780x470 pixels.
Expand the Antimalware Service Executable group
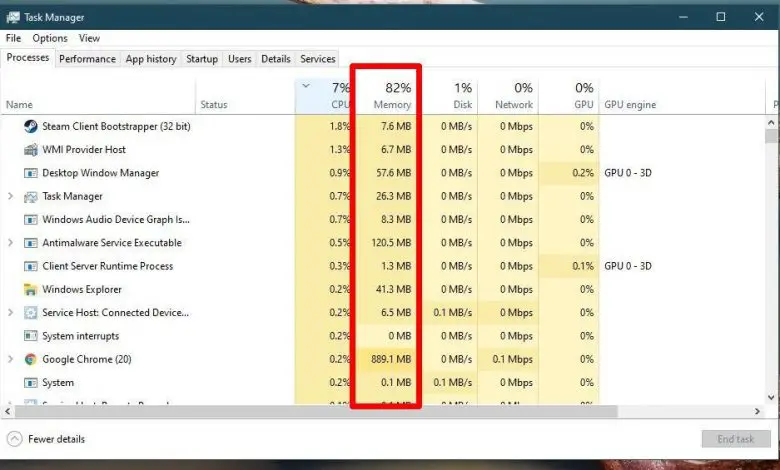pos(10,243)
